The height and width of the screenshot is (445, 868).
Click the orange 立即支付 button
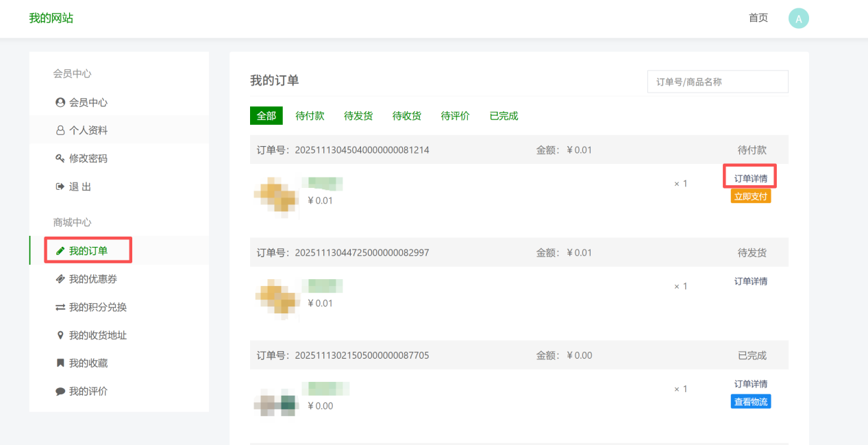(x=751, y=196)
